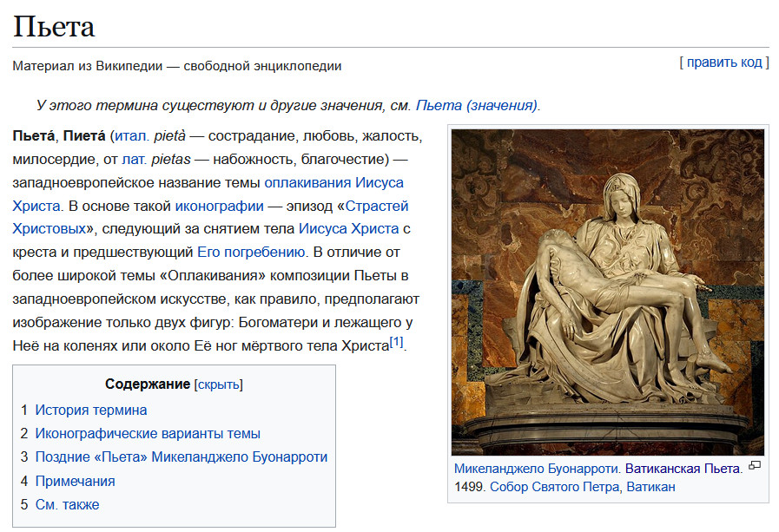779x532 pixels.
Task: Click the enlarge image icon in caption
Action: click(754, 466)
